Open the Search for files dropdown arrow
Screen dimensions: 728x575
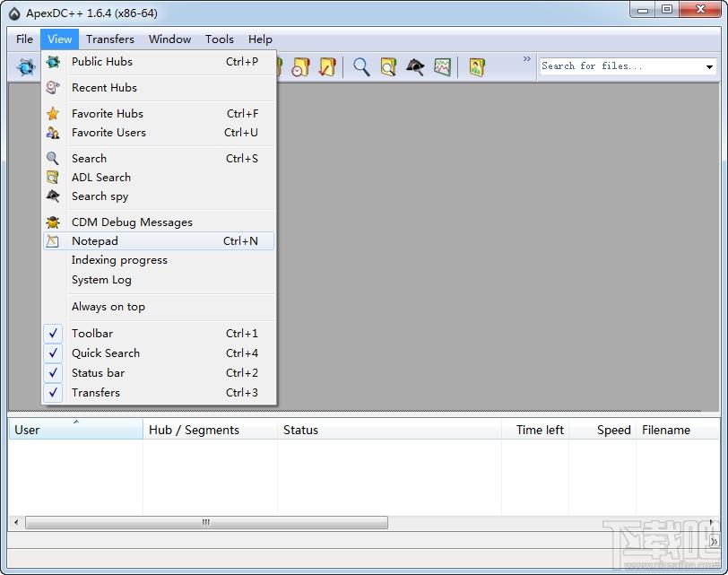pyautogui.click(x=709, y=67)
